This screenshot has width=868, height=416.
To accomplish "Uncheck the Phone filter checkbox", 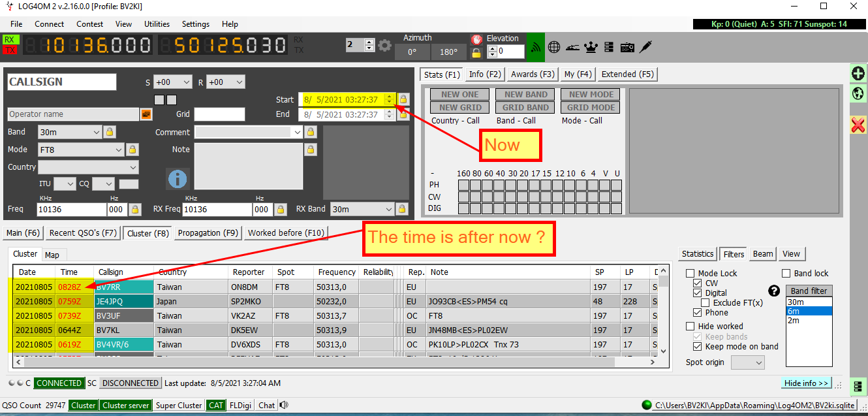I will coord(698,313).
